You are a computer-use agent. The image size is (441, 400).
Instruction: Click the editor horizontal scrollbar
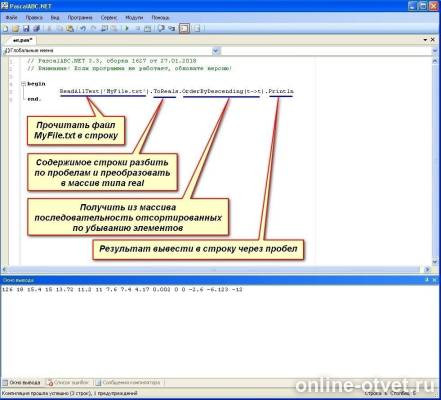tap(216, 269)
